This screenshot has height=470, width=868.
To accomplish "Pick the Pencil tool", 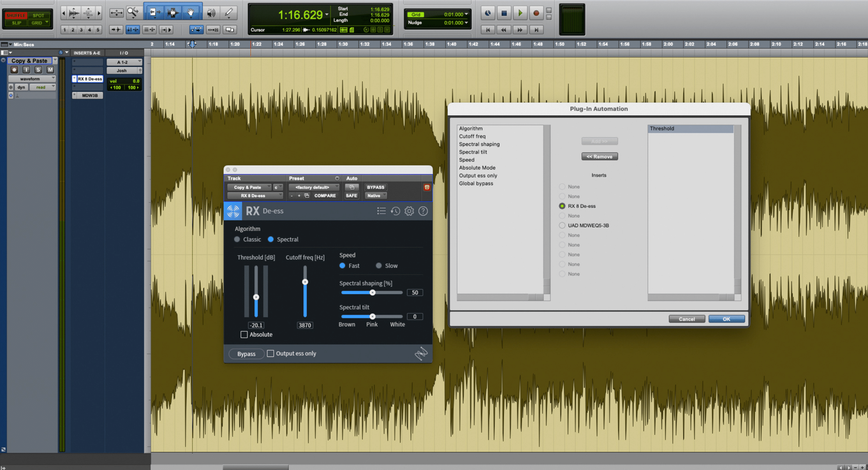I will pyautogui.click(x=229, y=13).
